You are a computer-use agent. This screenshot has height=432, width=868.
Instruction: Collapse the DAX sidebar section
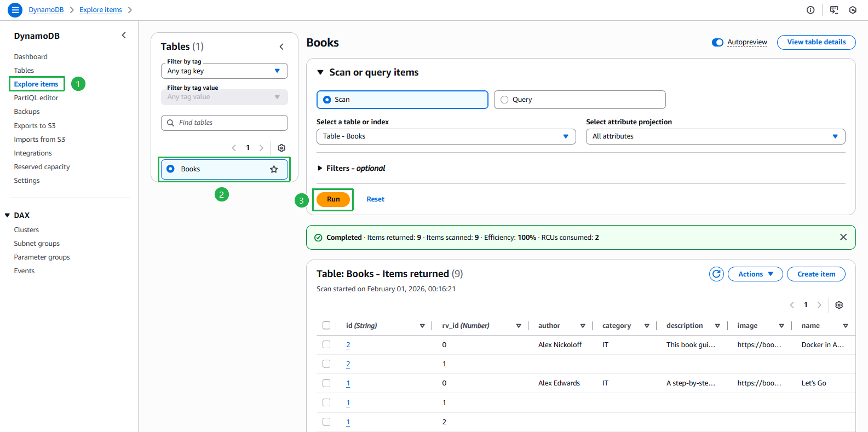coord(7,215)
